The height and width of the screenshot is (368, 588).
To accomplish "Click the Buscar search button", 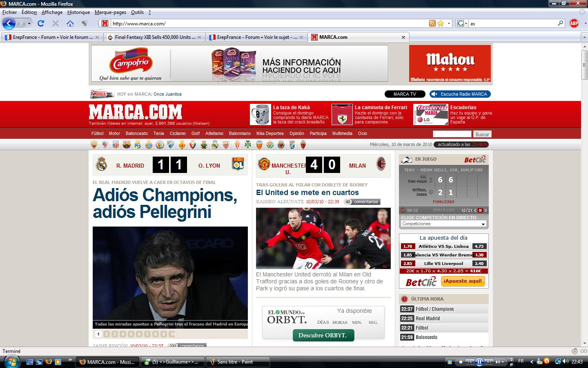I will (x=482, y=134).
